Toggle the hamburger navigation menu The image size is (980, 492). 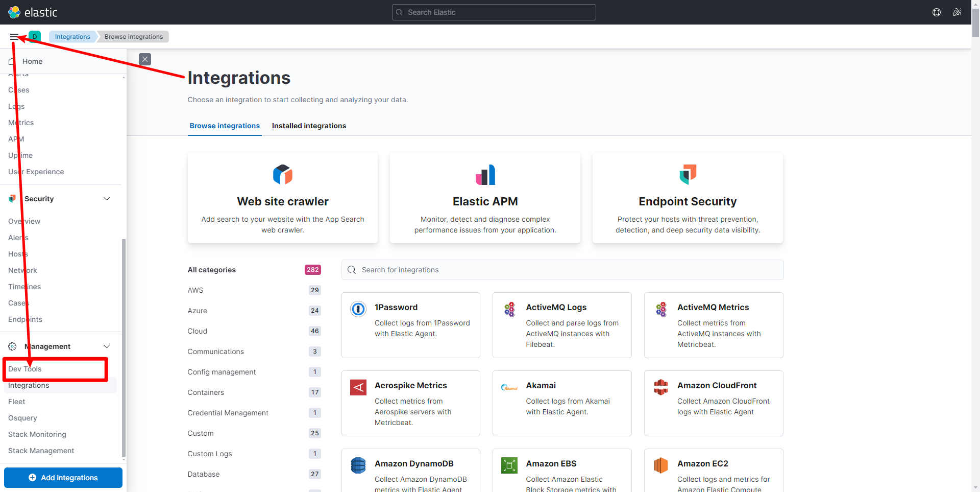point(14,37)
